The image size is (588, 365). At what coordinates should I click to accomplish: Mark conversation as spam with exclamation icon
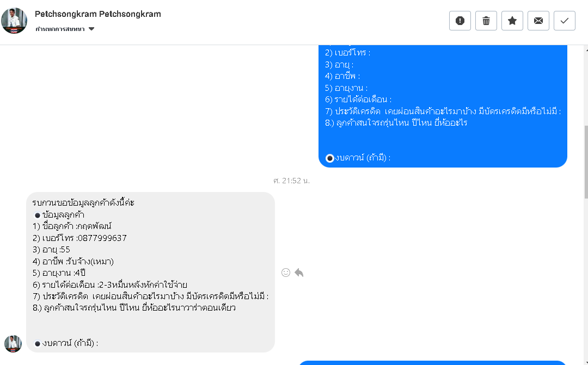460,21
